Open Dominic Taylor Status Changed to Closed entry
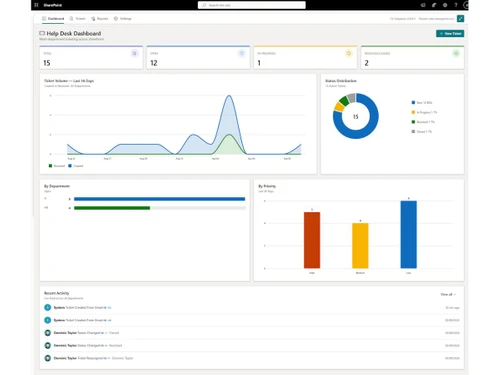 tap(252, 333)
